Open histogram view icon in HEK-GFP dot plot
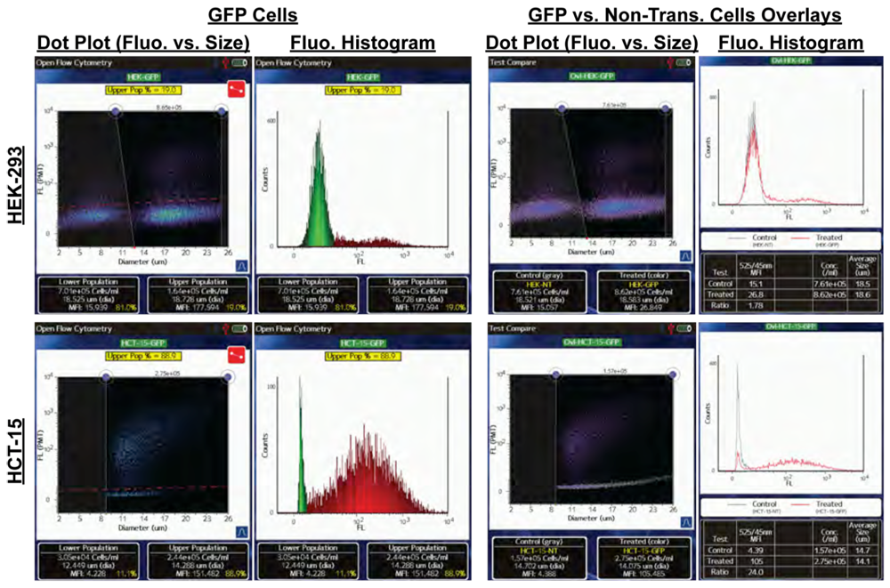 pyautogui.click(x=242, y=266)
